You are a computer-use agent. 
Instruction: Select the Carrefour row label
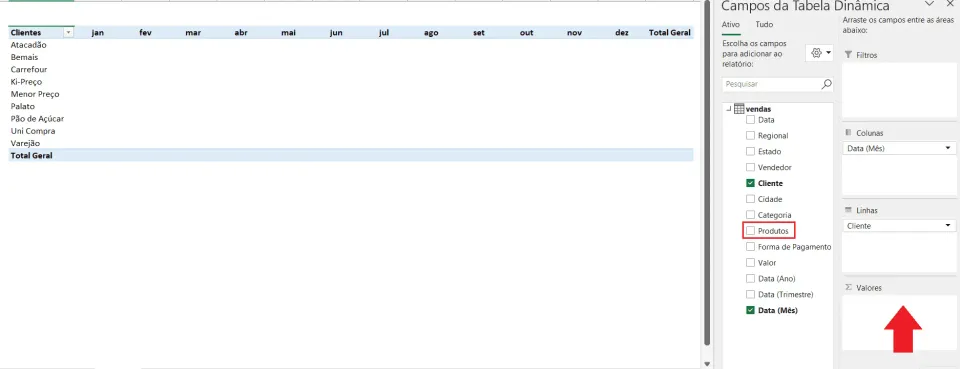(x=29, y=70)
